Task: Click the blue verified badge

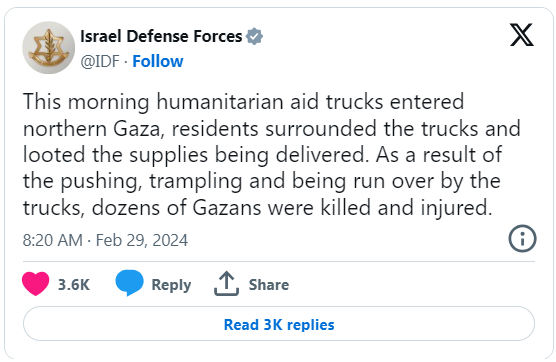Action: (x=255, y=37)
